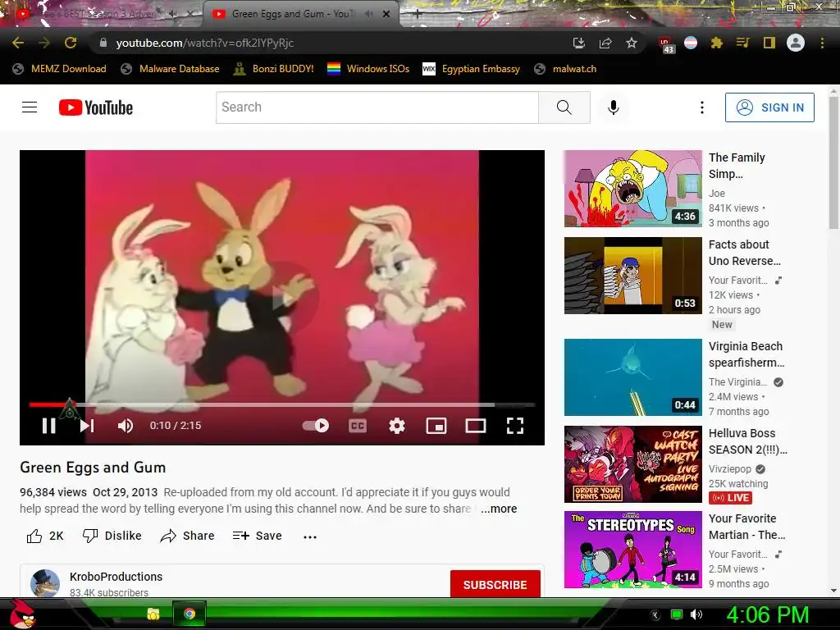Enter fullscreen mode
The image size is (840, 630).
[x=515, y=426]
